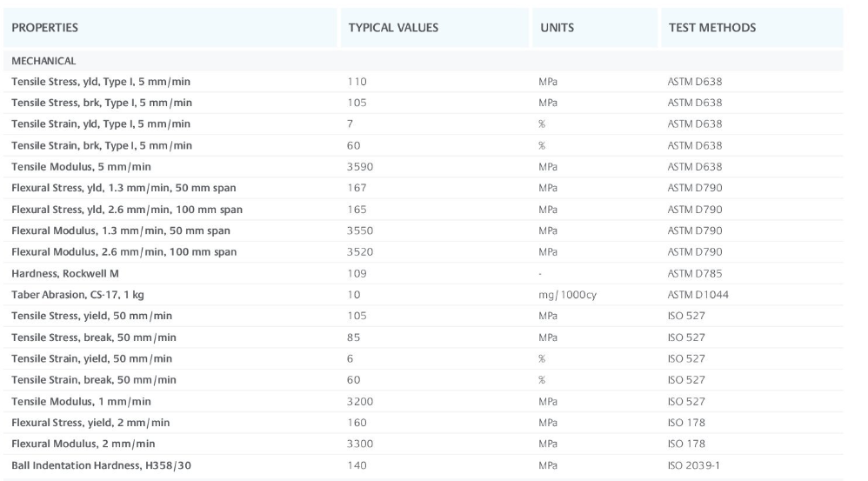Screen dimensions: 868x481
Task: Click value 3200 for Tensile Modulus, 1 mm/min
Action: (x=360, y=402)
